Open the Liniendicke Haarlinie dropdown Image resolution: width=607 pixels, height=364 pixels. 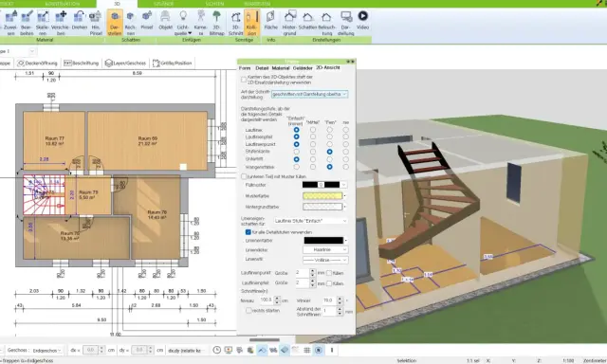325,250
